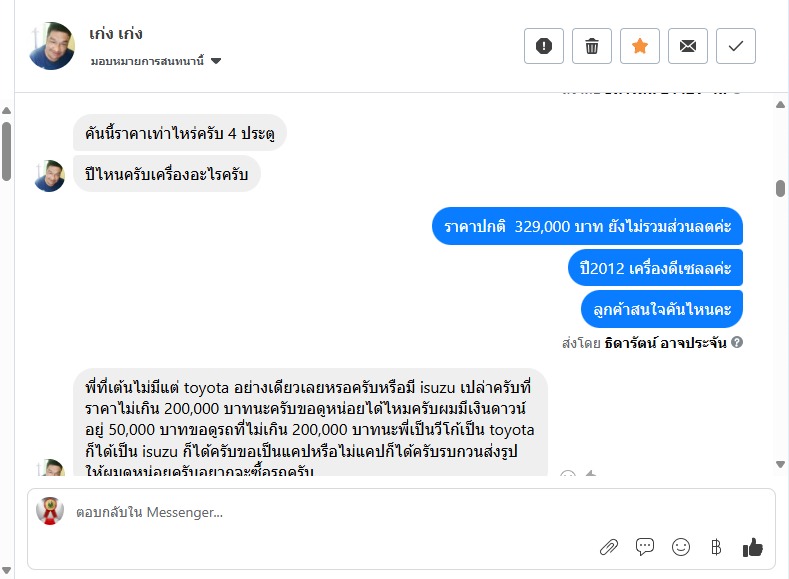Image resolution: width=789 pixels, height=579 pixels.
Task: Mark conversation unread with envelope icon
Action: point(688,46)
